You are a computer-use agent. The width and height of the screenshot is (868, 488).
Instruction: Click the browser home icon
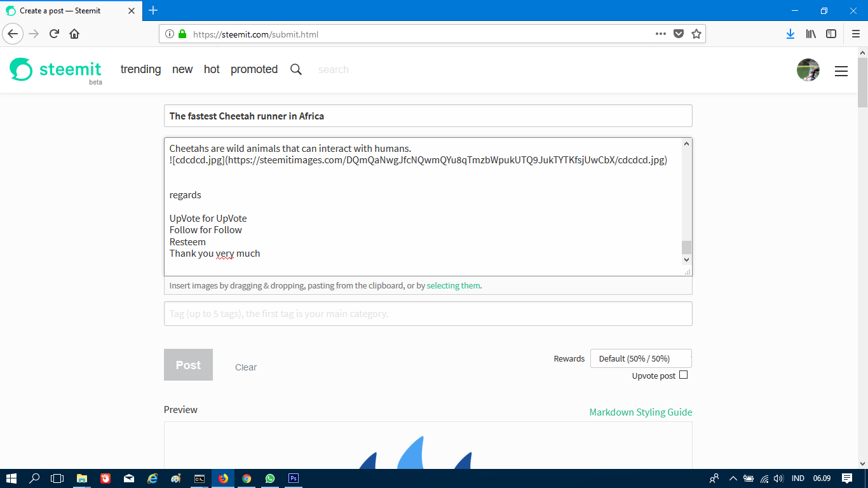tap(74, 34)
